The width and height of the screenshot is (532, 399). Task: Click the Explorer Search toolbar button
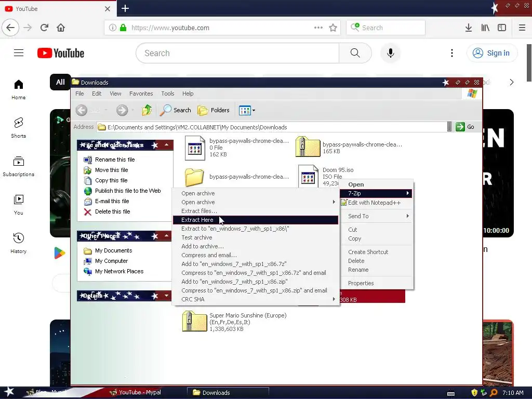[176, 110]
